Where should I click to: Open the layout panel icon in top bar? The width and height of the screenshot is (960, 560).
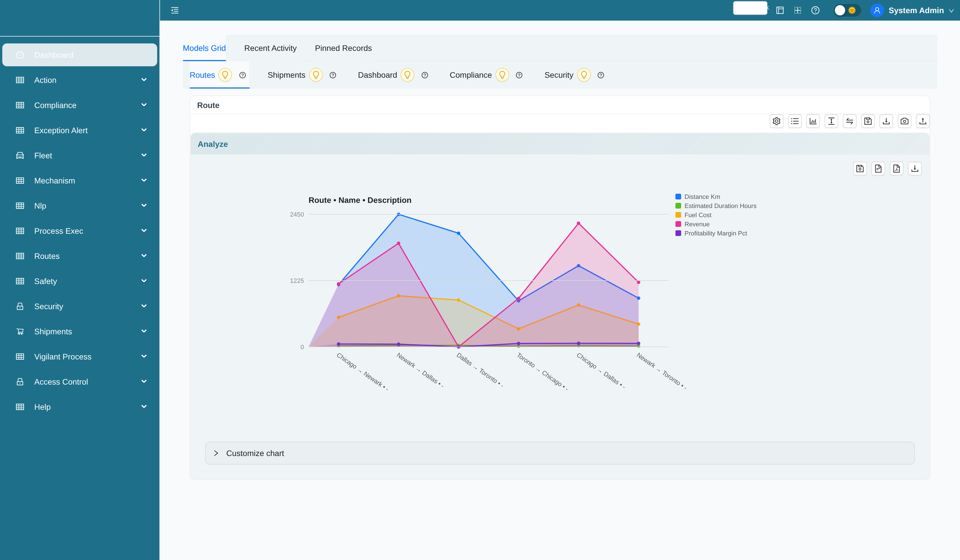coord(780,10)
